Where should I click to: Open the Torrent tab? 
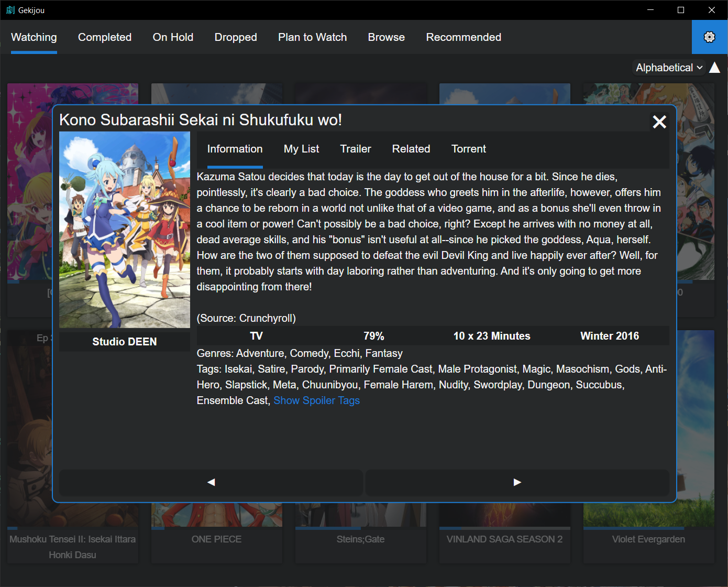coord(469,149)
